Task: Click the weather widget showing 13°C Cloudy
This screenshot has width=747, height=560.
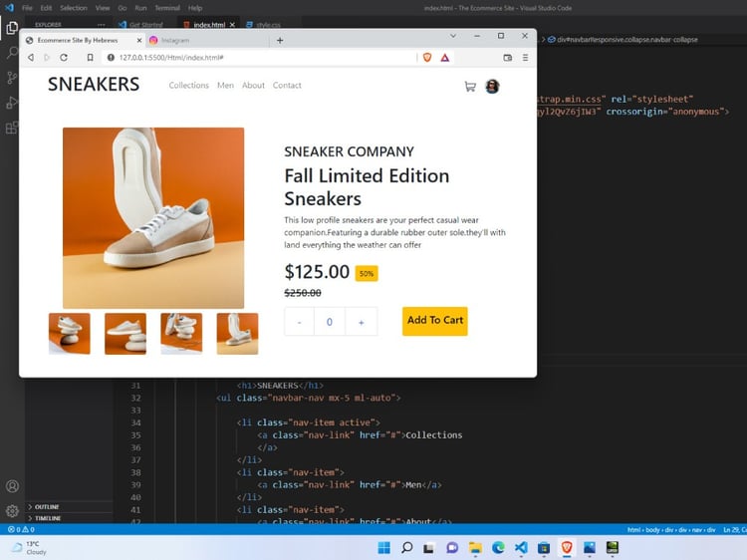Action: click(30, 548)
